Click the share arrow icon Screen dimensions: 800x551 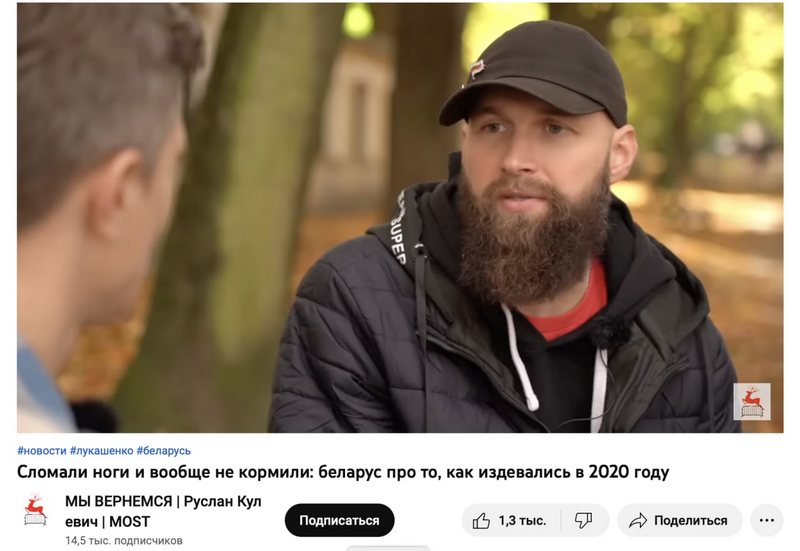coord(638,521)
